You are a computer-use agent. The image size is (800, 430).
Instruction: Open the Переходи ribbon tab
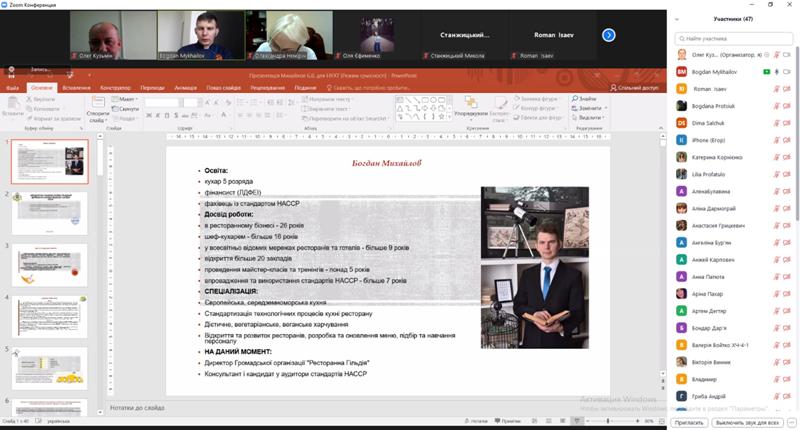coord(152,87)
